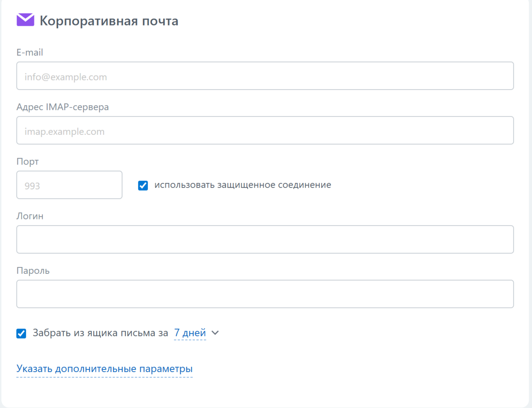Viewport: 532px width, 408px height.
Task: Click the Адрес IMAP-сервера label text
Action: [62, 107]
